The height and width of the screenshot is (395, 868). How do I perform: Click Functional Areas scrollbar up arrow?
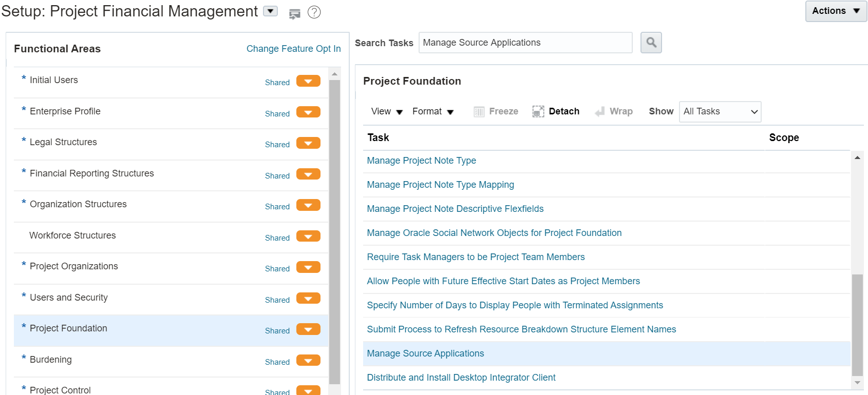coord(334,74)
